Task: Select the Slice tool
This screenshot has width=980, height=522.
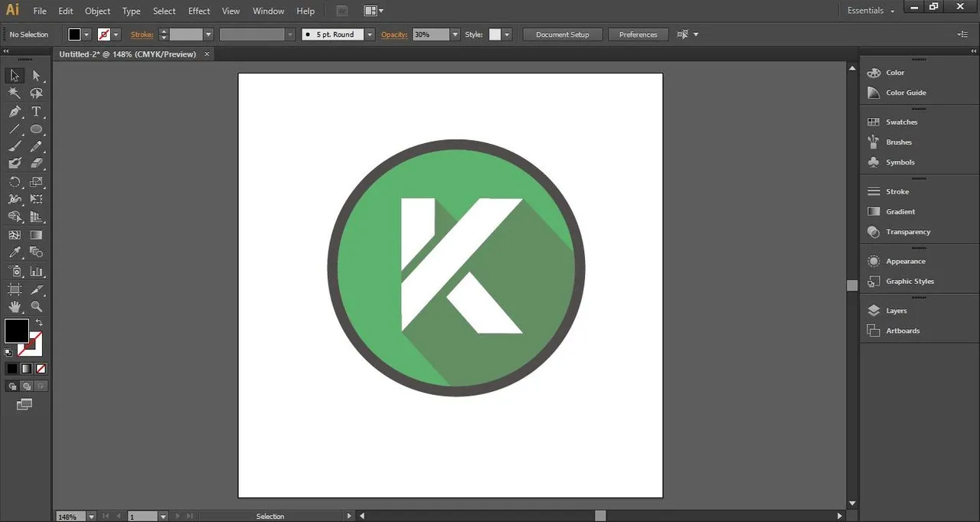Action: pyautogui.click(x=36, y=289)
